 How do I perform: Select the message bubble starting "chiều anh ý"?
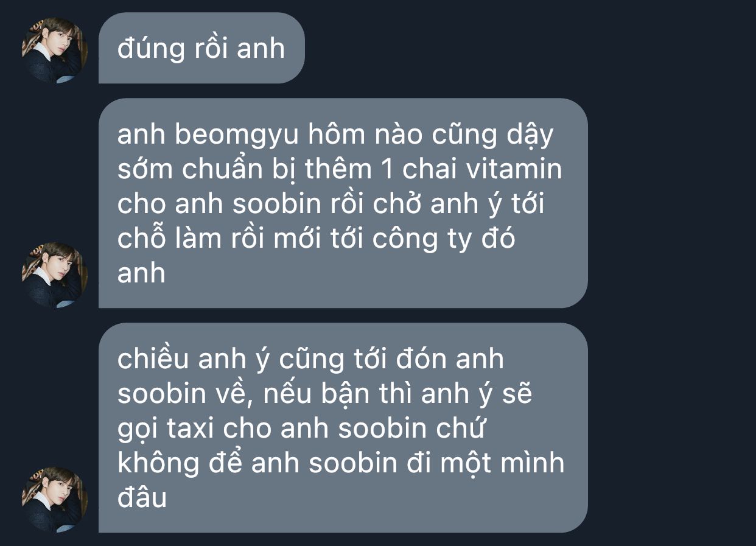tap(343, 427)
